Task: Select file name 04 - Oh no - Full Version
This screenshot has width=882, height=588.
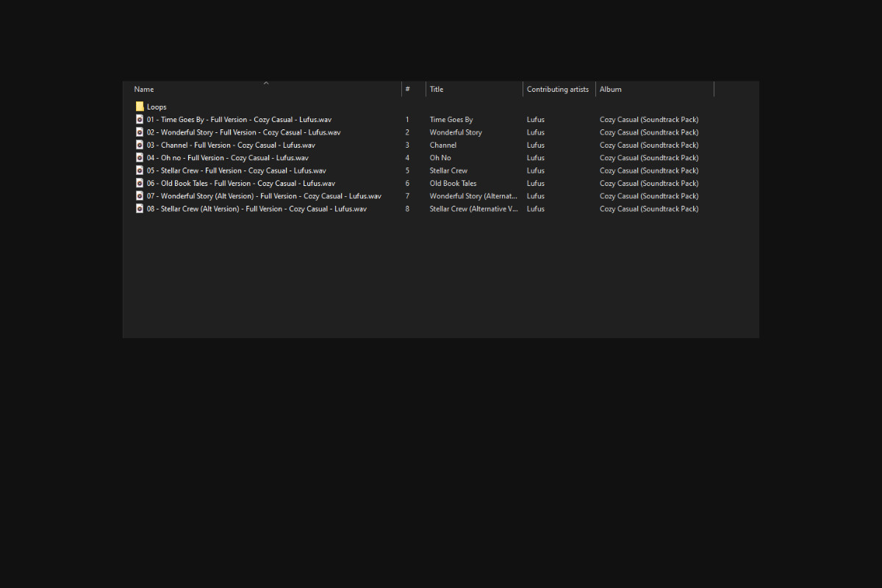Action: click(x=228, y=157)
